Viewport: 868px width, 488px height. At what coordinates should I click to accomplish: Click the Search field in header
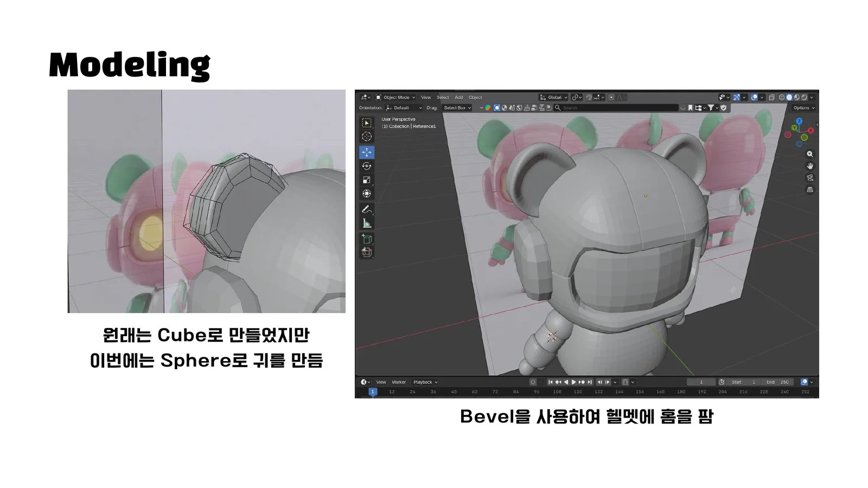click(x=616, y=108)
